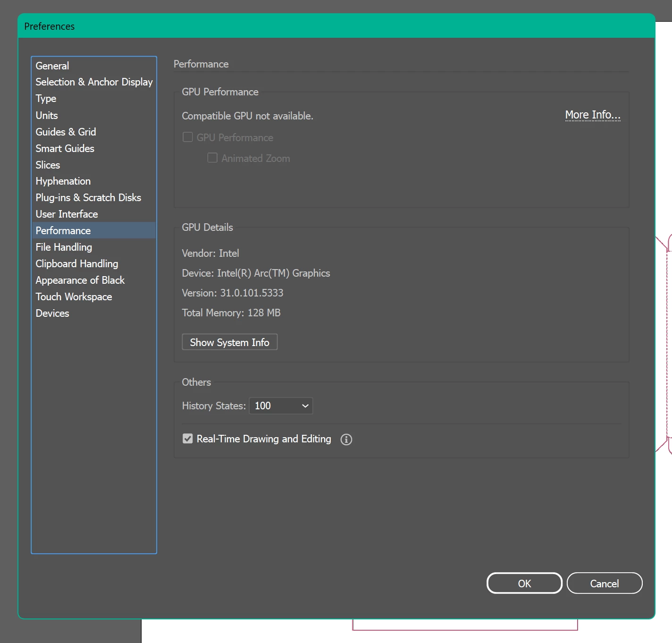Open the History States dropdown
672x643 pixels.
(281, 406)
